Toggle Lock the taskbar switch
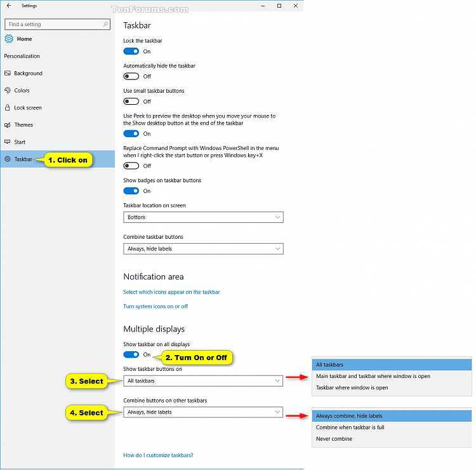This screenshot has width=476, height=470. tap(131, 51)
